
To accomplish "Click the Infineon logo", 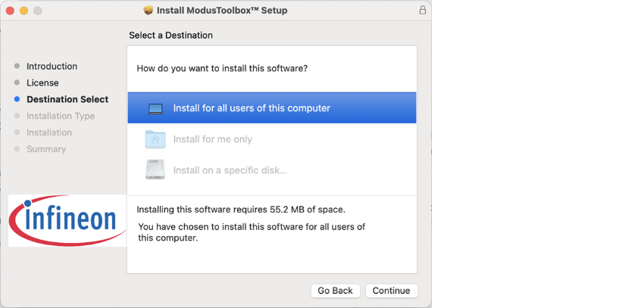I will pyautogui.click(x=67, y=220).
